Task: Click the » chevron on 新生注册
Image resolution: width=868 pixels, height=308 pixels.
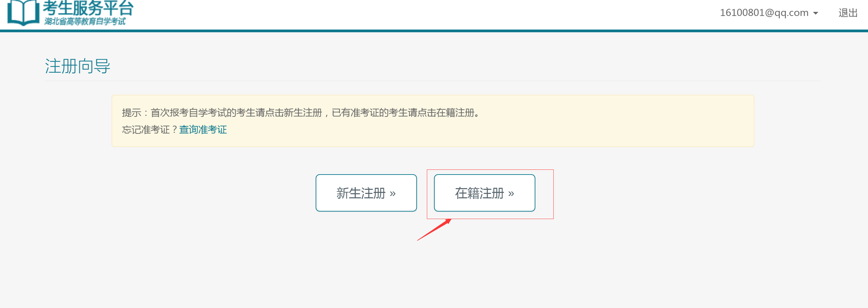Action: [393, 194]
